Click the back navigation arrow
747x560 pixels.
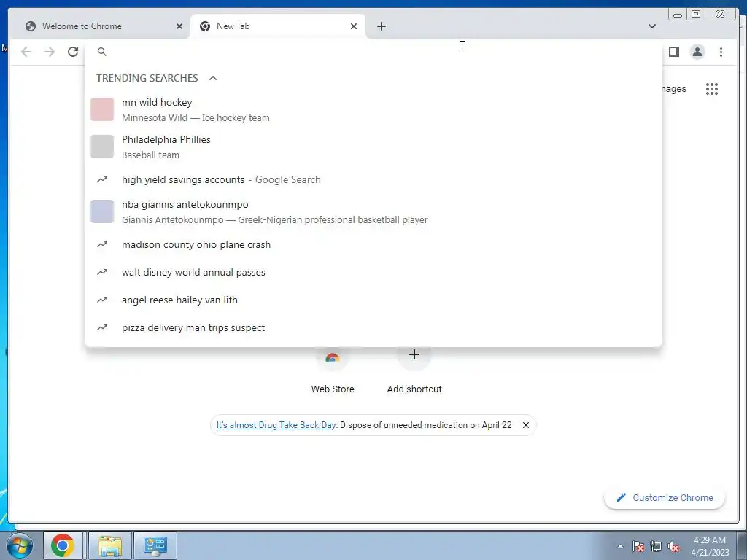click(x=26, y=52)
